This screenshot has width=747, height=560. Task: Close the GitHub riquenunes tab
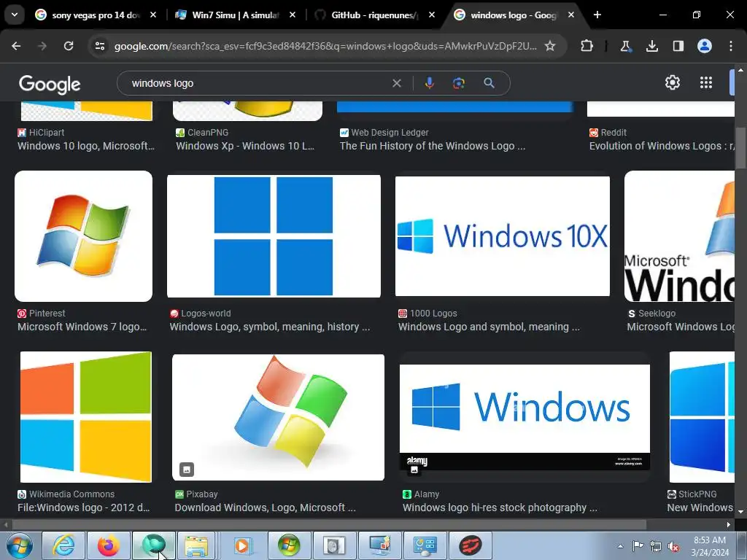[x=432, y=15]
